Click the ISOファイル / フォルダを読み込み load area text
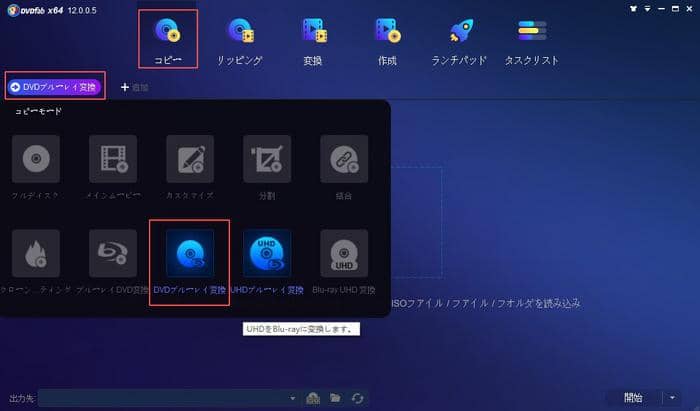700x411 pixels. click(486, 303)
